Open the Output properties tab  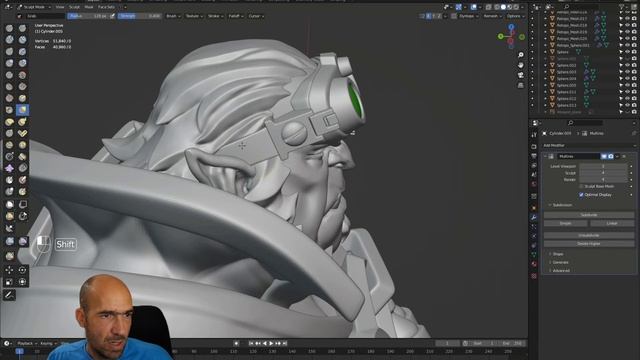tap(534, 156)
